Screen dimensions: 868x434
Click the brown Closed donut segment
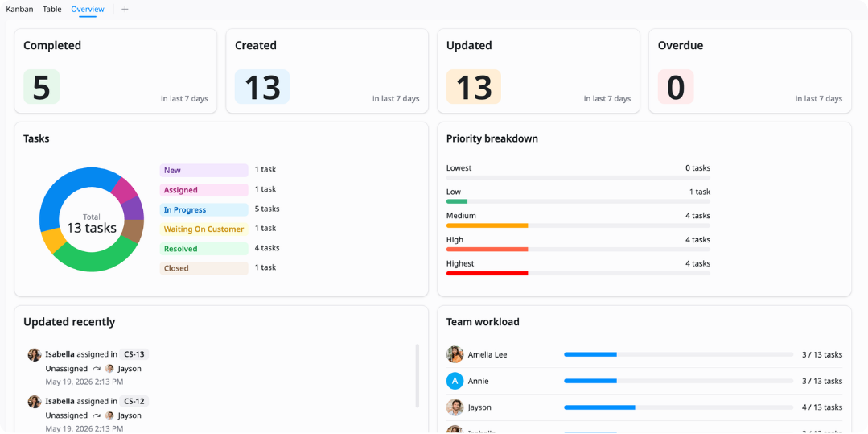point(133,230)
